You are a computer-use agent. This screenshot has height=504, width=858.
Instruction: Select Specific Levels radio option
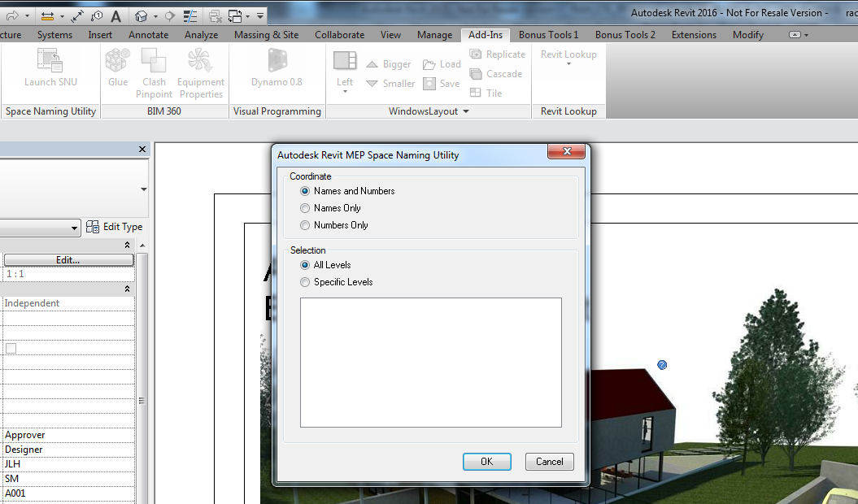(x=305, y=282)
